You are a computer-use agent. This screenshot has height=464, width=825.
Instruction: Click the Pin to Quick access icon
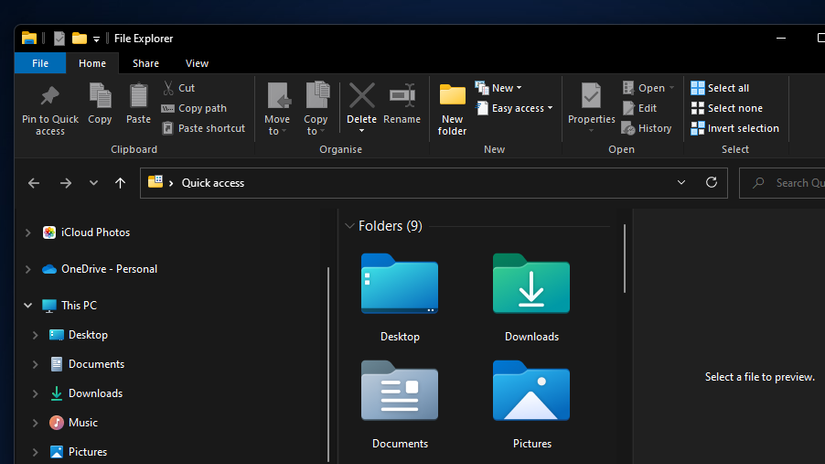[50, 96]
